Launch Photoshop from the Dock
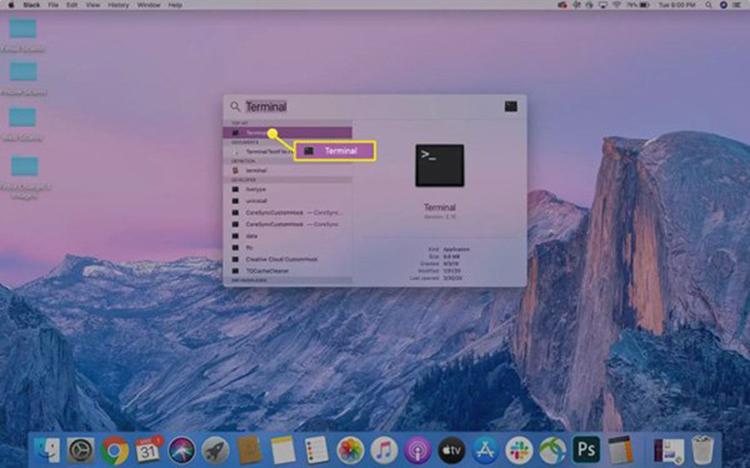The height and width of the screenshot is (468, 750). [586, 450]
